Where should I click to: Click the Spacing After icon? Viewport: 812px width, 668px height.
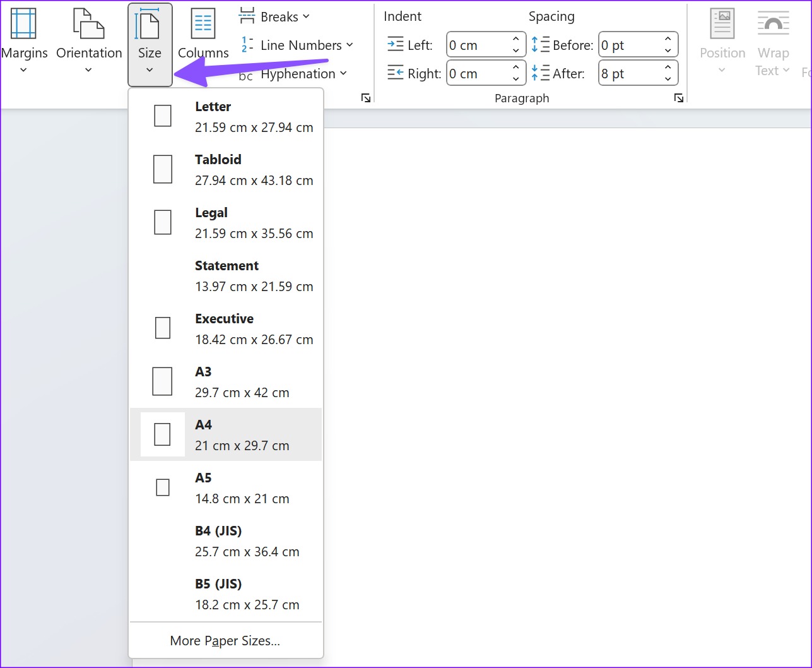click(x=541, y=73)
